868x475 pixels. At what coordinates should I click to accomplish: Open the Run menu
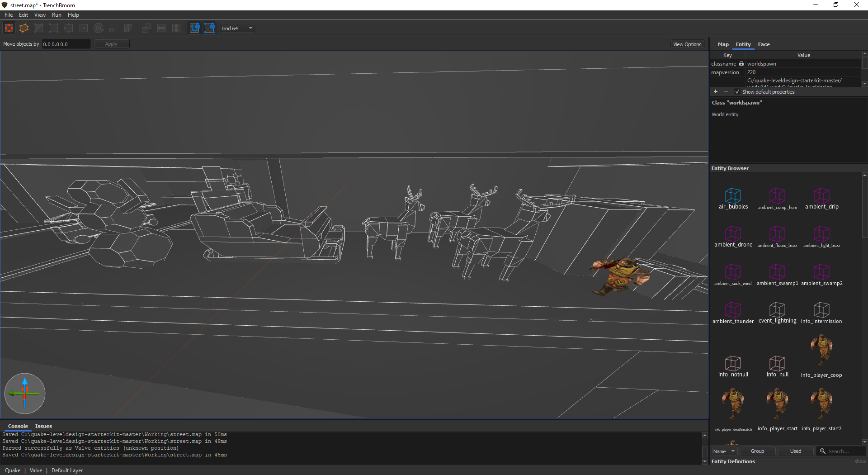pyautogui.click(x=57, y=15)
